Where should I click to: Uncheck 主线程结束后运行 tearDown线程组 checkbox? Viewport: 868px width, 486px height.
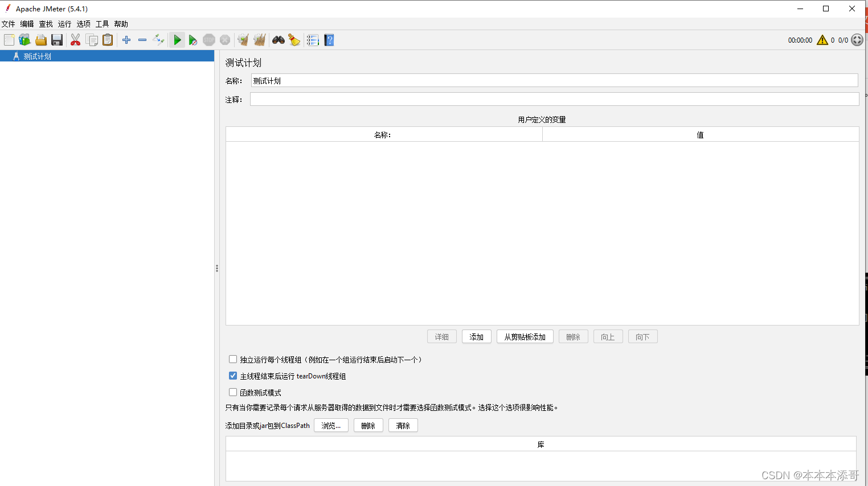tap(233, 376)
